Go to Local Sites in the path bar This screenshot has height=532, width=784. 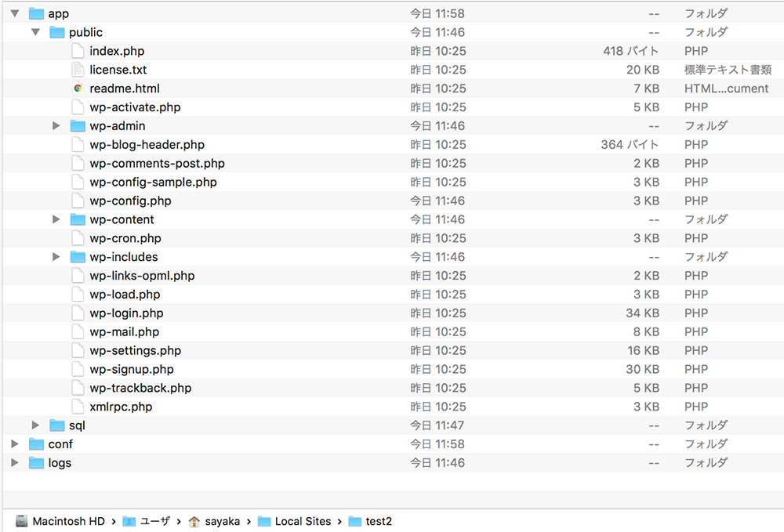point(294,521)
